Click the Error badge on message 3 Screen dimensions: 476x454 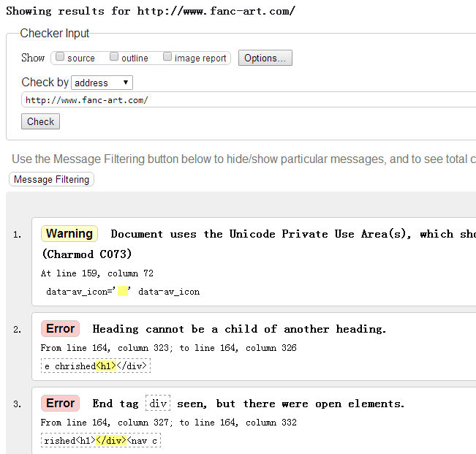pos(61,404)
